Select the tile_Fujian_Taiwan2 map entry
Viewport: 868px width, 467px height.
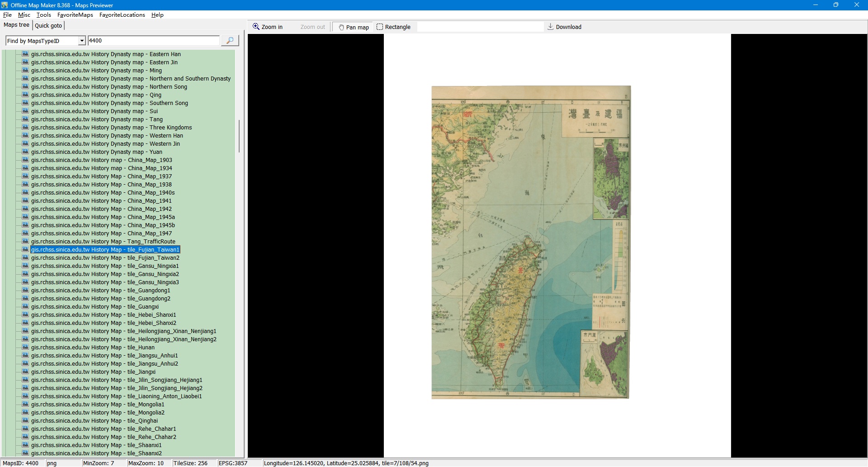[x=105, y=258]
